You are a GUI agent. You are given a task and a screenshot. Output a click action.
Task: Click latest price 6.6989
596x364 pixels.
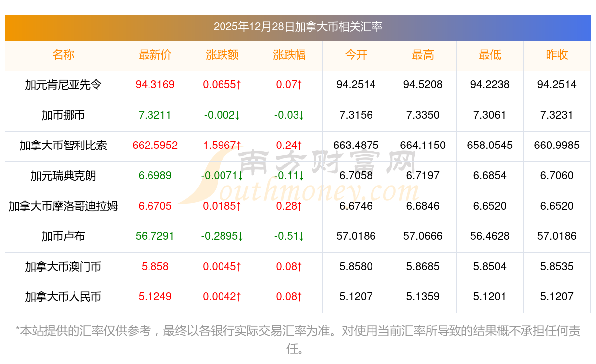pos(155,176)
